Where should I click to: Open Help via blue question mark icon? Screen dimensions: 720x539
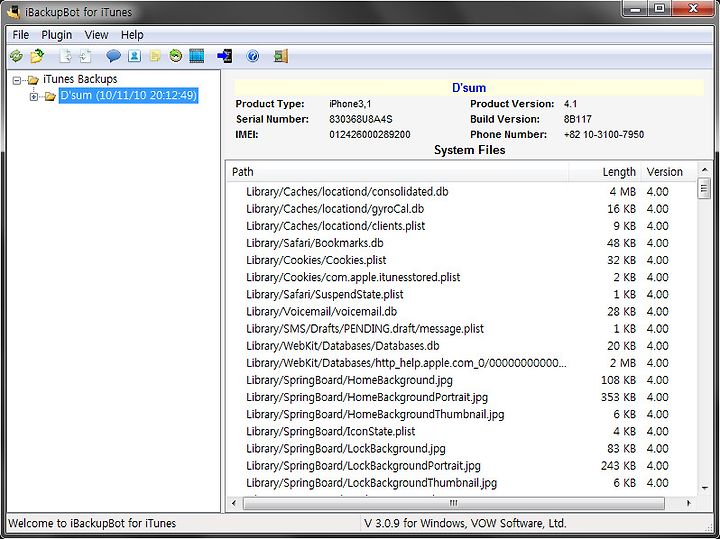point(253,56)
